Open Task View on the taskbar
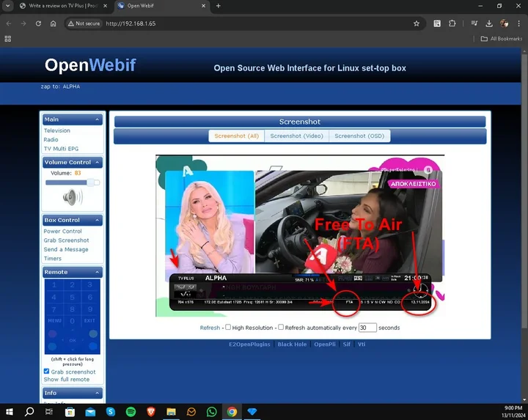This screenshot has width=528, height=420. coord(49,412)
